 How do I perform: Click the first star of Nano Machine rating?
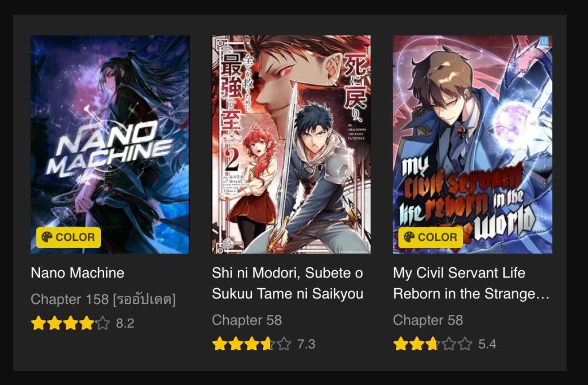point(38,323)
